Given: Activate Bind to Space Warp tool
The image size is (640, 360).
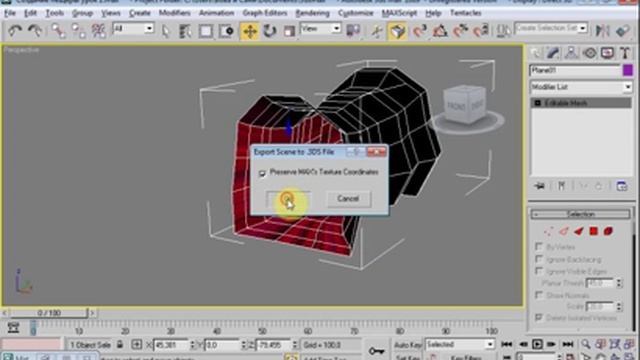Looking at the screenshot, I should point(98,31).
